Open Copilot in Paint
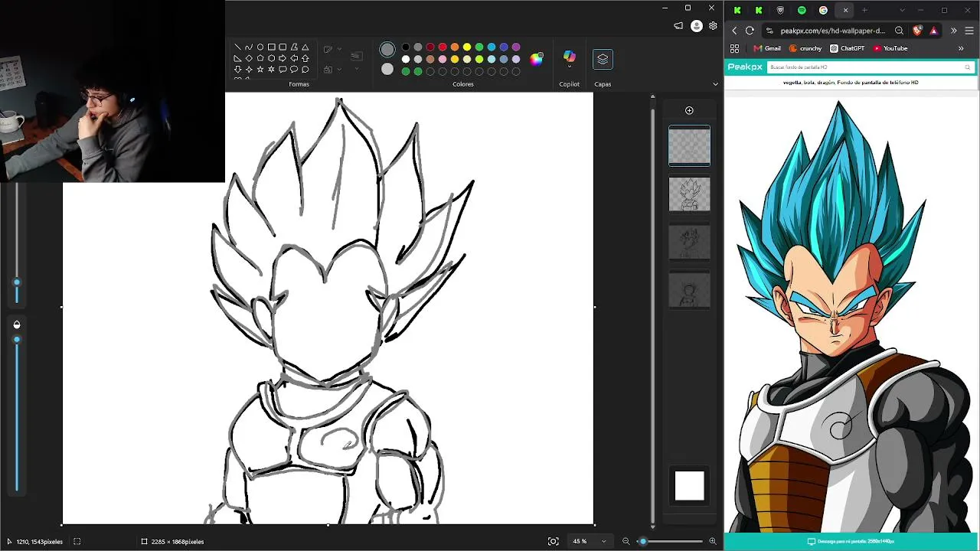This screenshot has height=551, width=980. (569, 57)
